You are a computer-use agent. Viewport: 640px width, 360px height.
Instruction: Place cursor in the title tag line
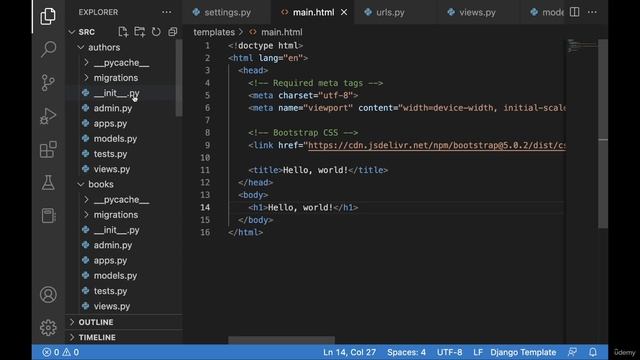point(318,170)
